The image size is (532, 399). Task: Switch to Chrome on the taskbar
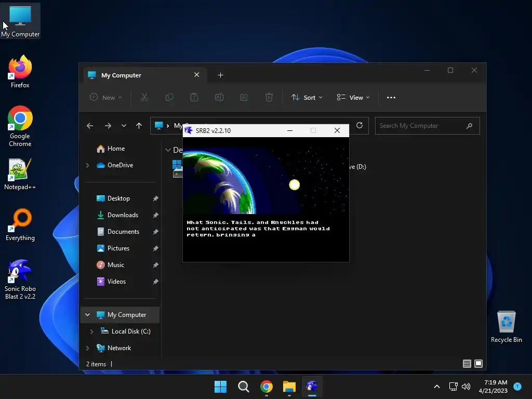[x=267, y=387]
